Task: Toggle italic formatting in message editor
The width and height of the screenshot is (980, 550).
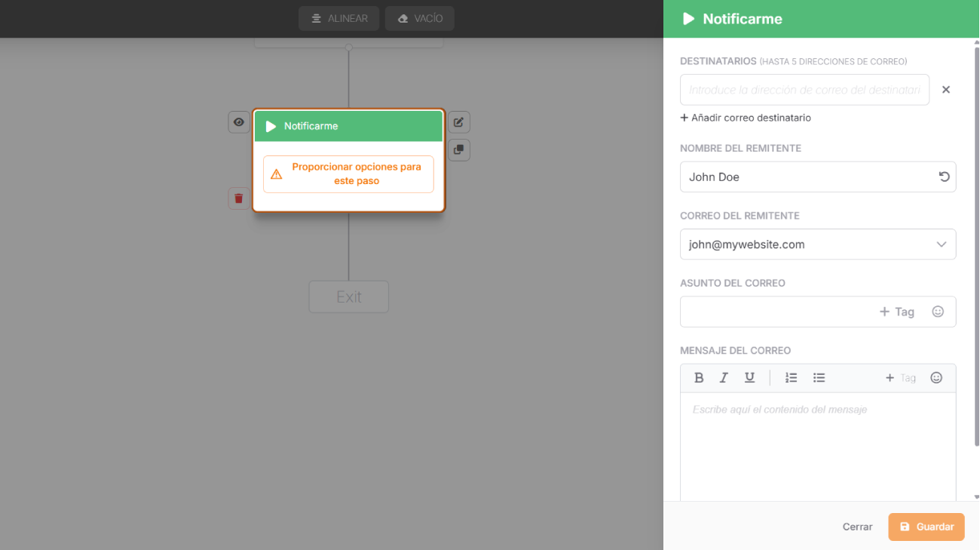Action: (724, 378)
